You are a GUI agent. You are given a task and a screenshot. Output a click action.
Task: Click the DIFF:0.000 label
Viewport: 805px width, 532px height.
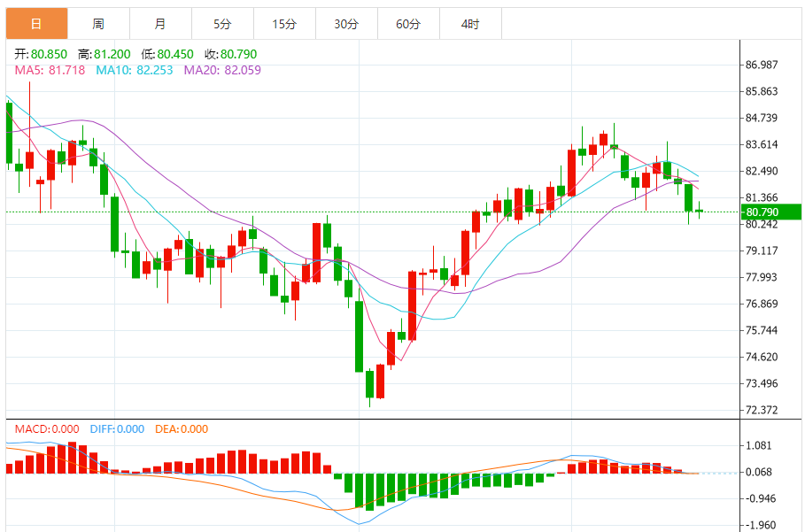pyautogui.click(x=117, y=429)
